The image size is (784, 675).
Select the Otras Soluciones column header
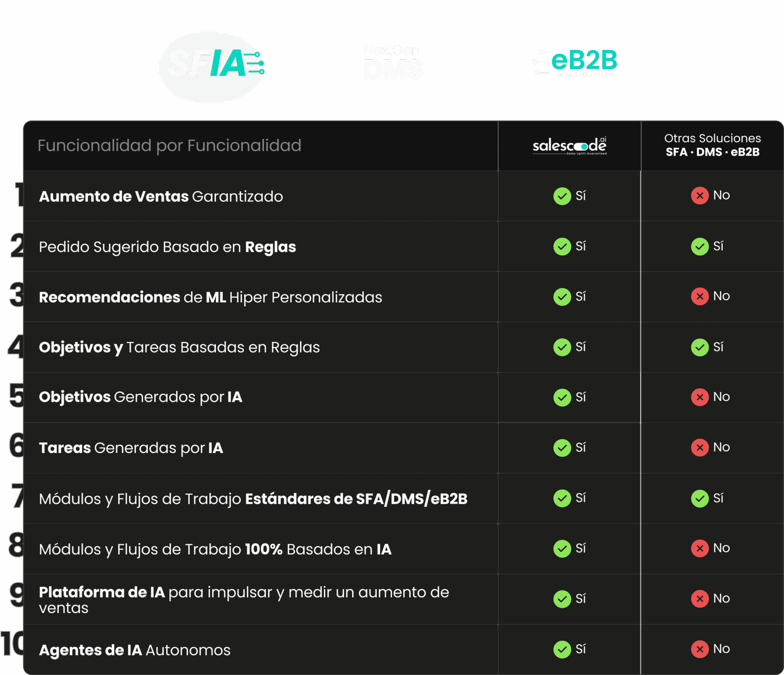tap(712, 145)
